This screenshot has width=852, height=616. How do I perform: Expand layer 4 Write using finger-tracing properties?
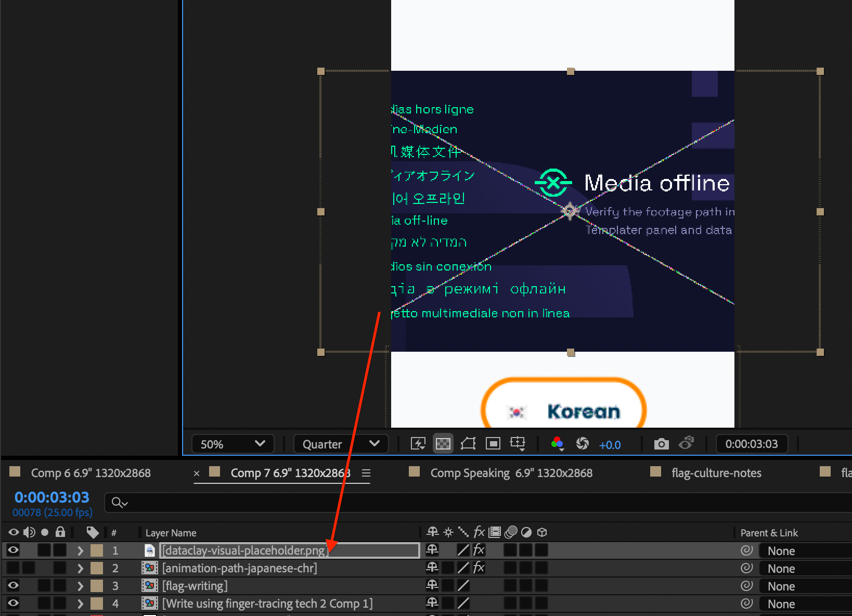80,604
